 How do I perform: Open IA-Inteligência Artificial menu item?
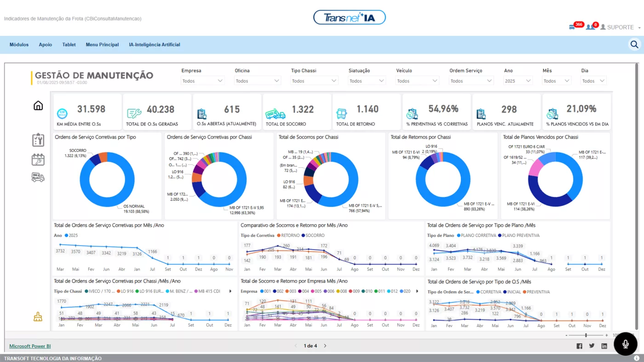pyautogui.click(x=155, y=45)
